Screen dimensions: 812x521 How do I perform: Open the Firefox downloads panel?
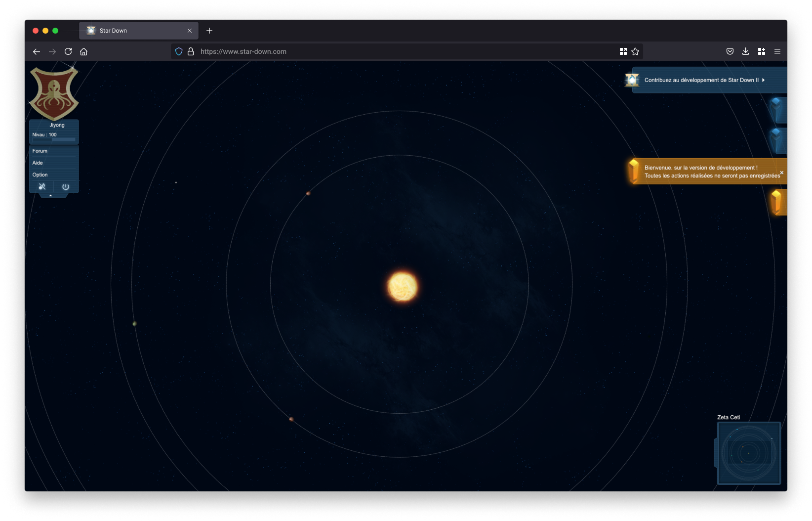click(745, 51)
